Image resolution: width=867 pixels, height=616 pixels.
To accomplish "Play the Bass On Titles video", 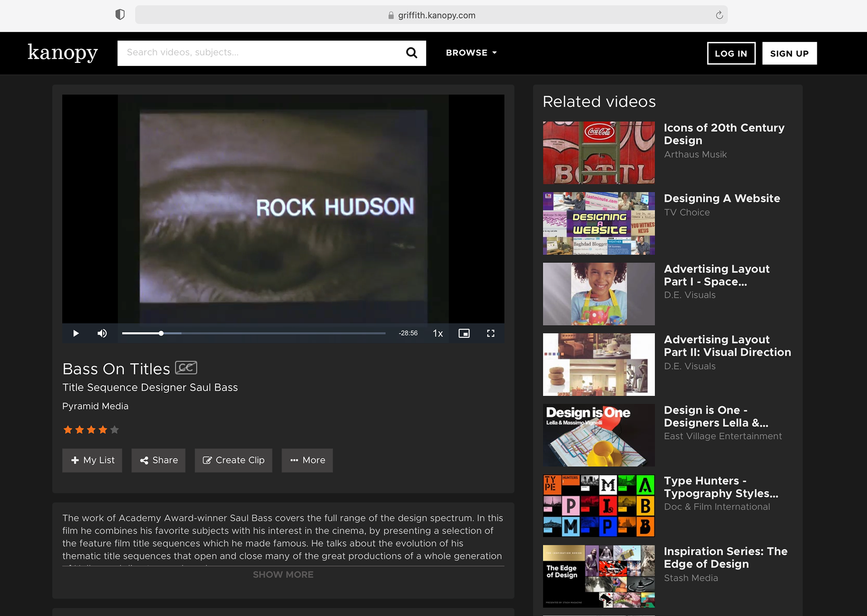I will point(76,333).
